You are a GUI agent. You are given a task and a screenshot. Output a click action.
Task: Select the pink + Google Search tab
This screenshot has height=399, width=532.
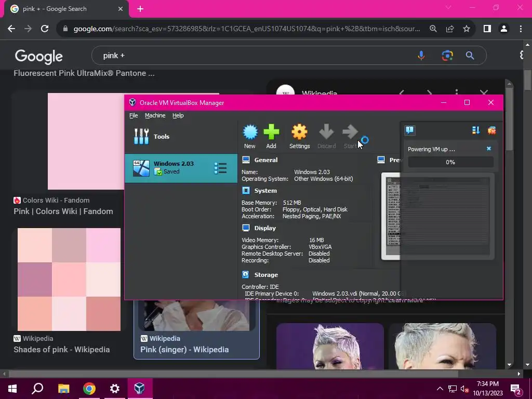click(66, 9)
